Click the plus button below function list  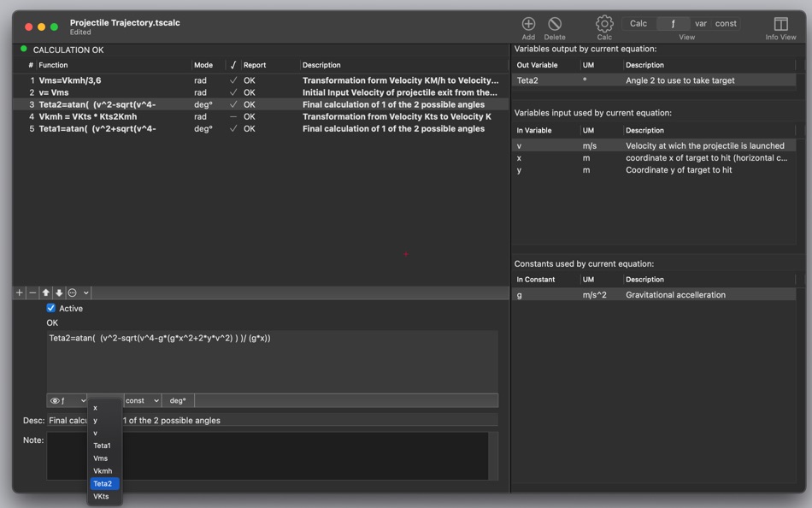coord(20,292)
